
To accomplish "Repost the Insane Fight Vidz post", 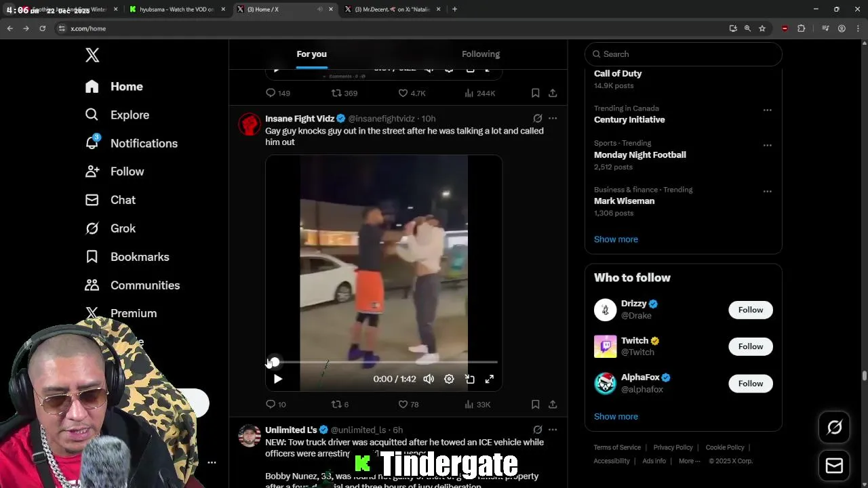I will tap(340, 405).
